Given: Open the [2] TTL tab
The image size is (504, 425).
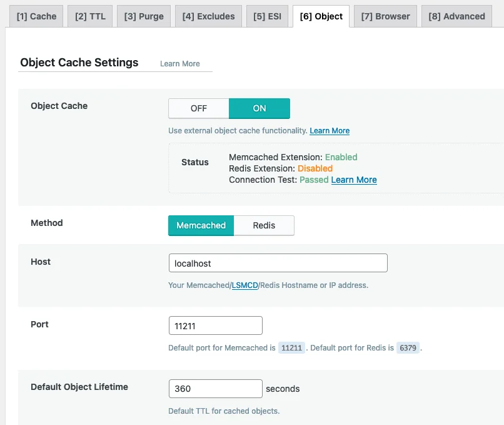Looking at the screenshot, I should pos(89,16).
